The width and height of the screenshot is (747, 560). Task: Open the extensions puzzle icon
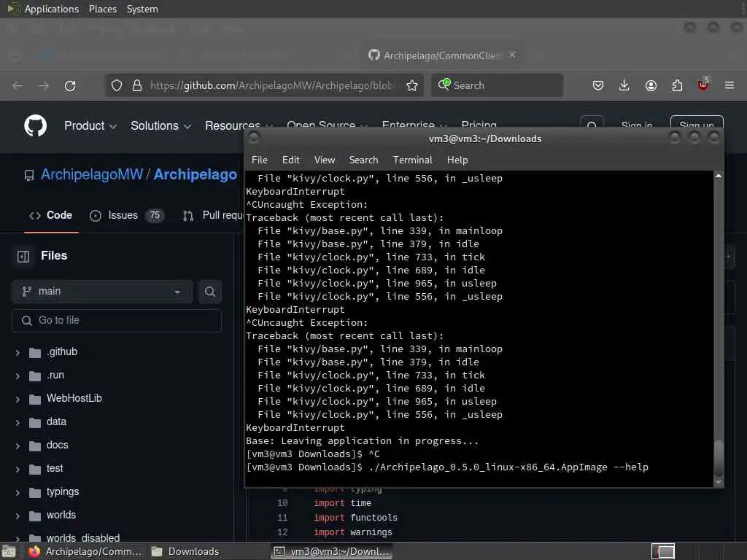677,86
